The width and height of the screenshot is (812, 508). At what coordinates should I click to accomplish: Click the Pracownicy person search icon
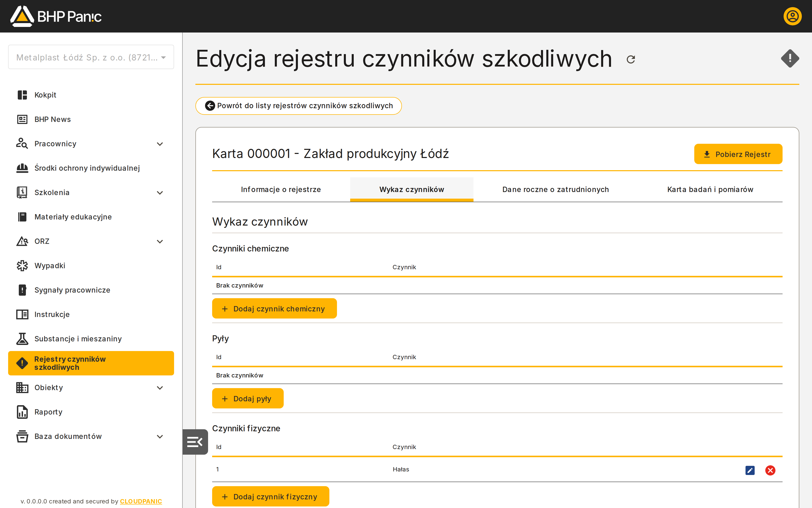(x=22, y=144)
